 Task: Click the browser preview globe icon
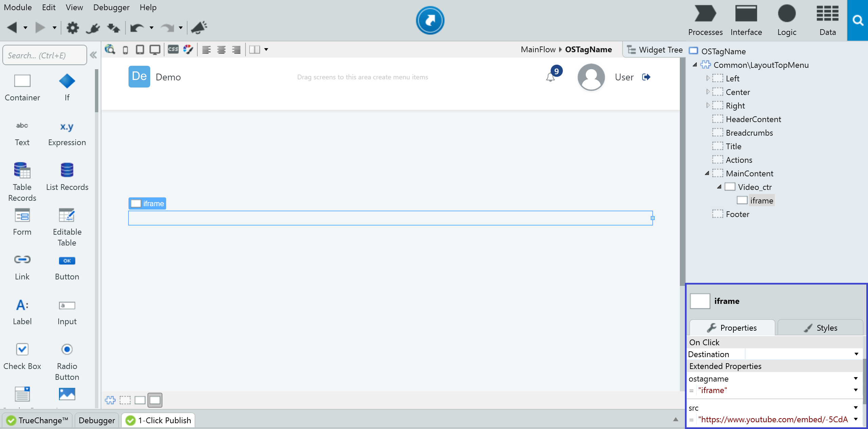pos(110,50)
